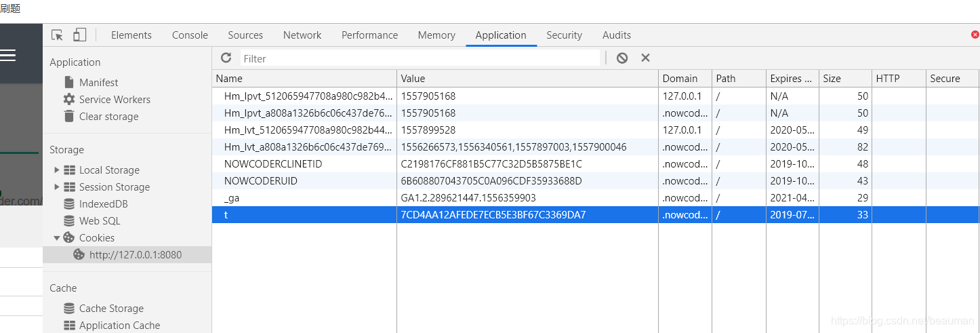Select the Application tab
Image resolution: width=980 pixels, height=333 pixels.
click(501, 35)
